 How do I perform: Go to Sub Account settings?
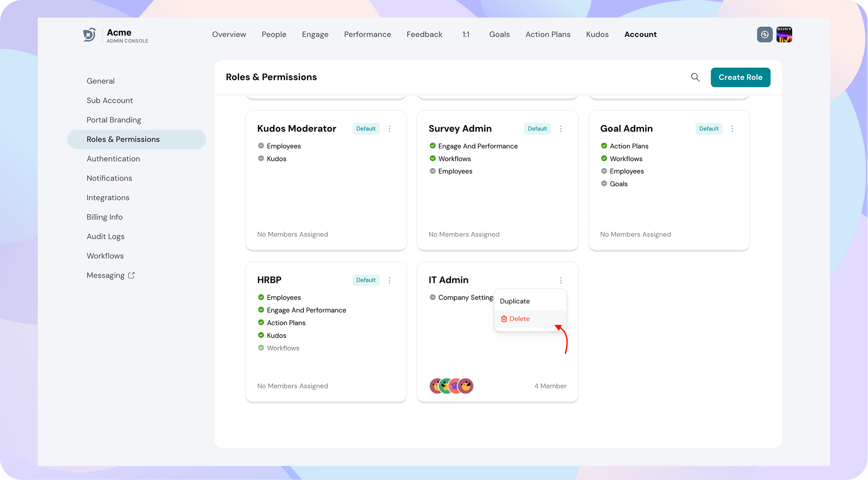pyautogui.click(x=110, y=101)
